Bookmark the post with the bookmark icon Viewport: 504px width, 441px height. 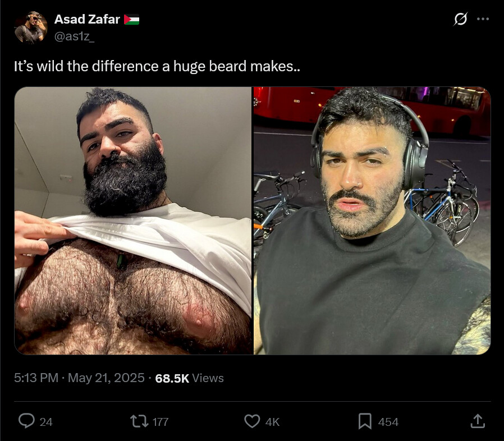point(365,421)
